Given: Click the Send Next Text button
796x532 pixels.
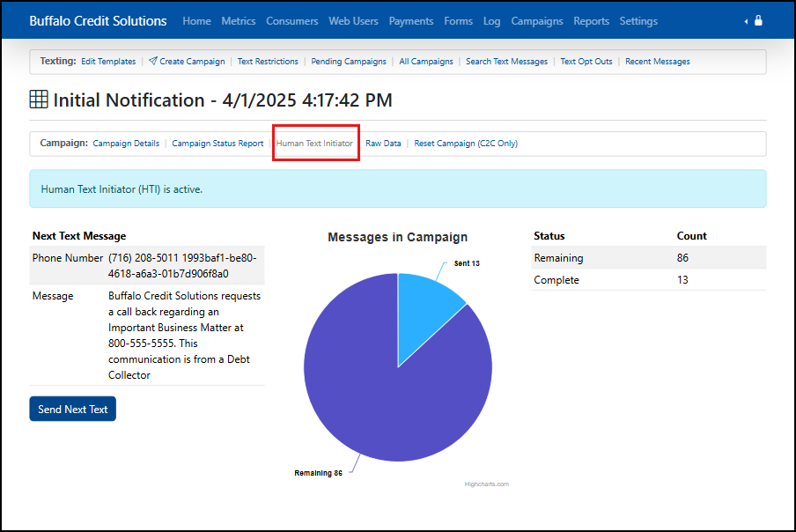Looking at the screenshot, I should (x=72, y=409).
